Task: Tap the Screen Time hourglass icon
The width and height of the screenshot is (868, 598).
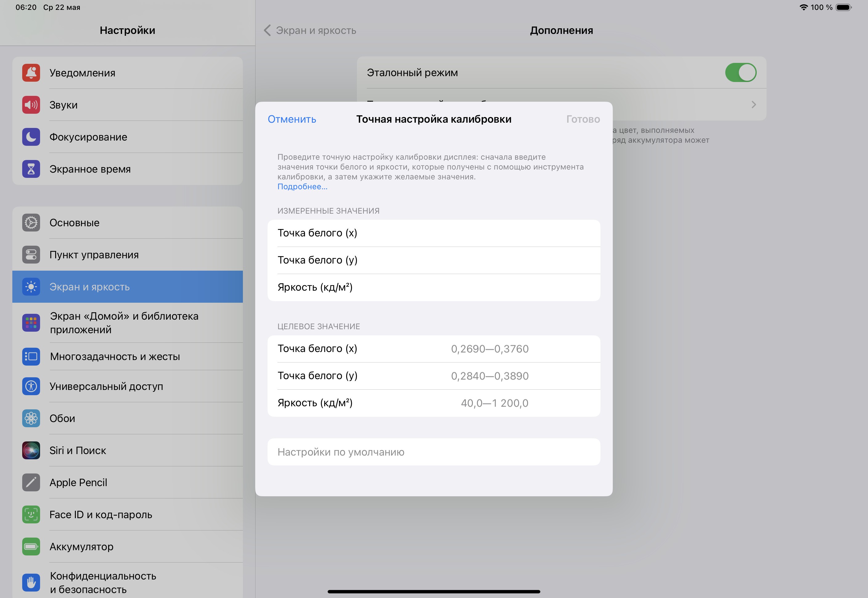Action: point(31,169)
